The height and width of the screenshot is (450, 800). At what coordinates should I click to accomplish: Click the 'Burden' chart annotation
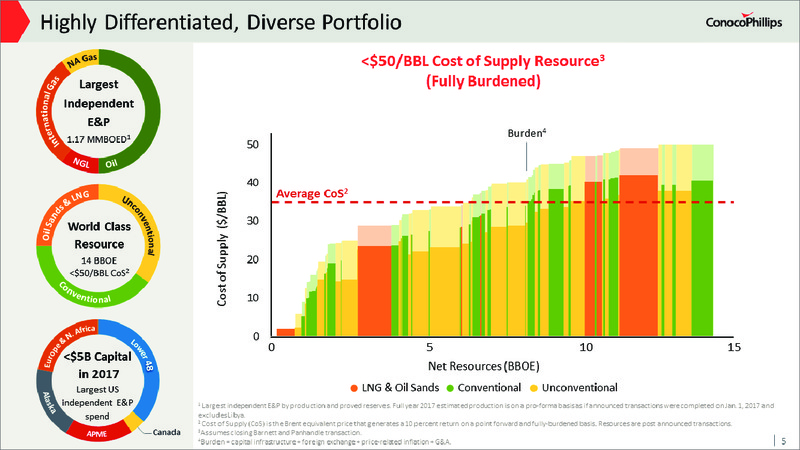[527, 133]
